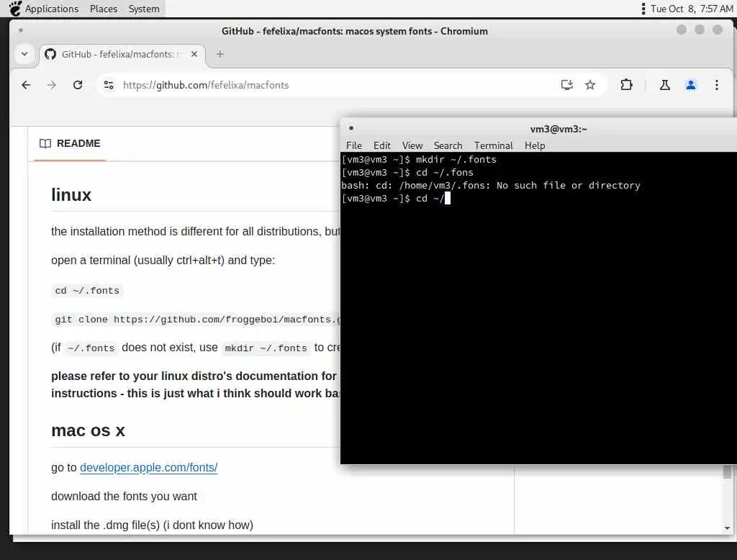Click the 'mkdir ~/.fonts' inline code
The image size is (737, 560).
(266, 348)
